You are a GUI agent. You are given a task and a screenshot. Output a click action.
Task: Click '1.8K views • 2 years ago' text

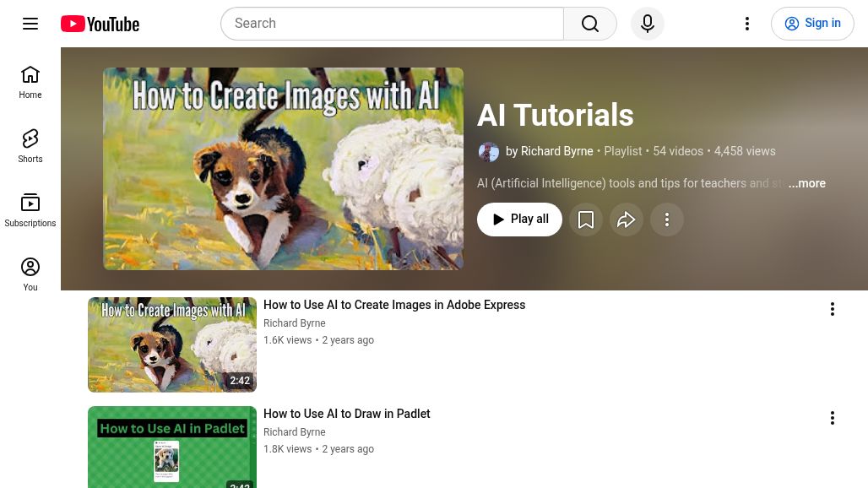[319, 449]
